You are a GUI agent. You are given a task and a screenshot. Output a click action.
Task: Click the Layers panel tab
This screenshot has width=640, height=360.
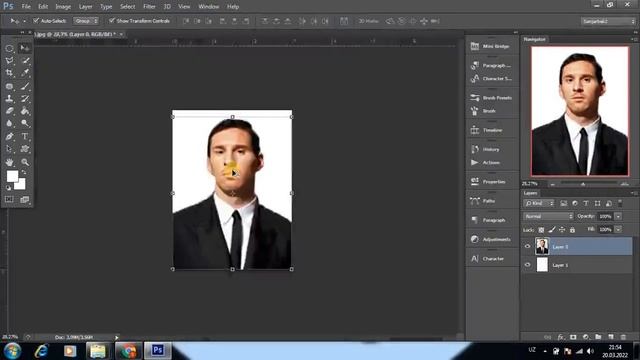click(x=531, y=193)
